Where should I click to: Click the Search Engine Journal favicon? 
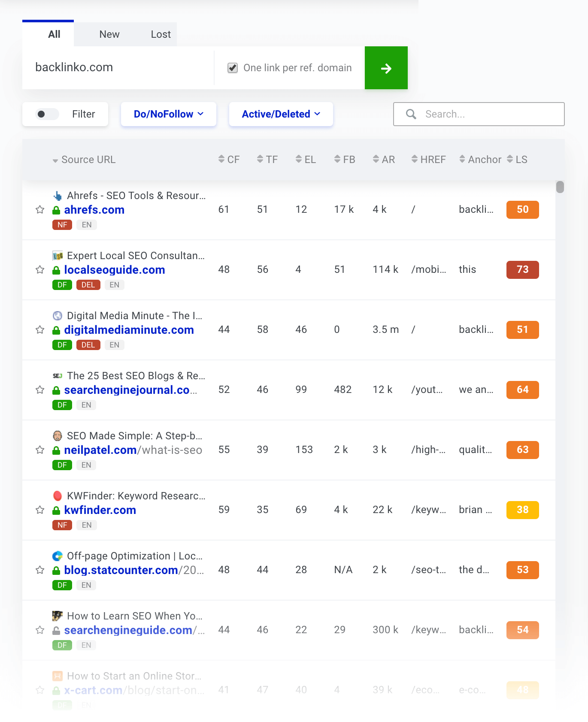(x=58, y=376)
